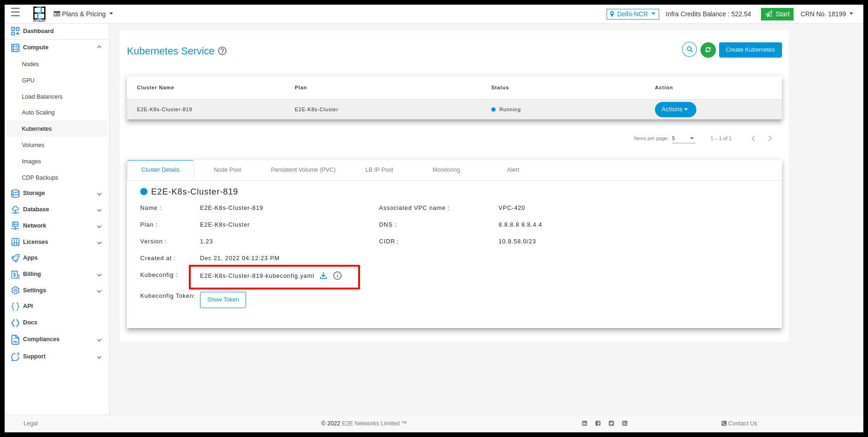Click the search magnifier icon
Screen dimensions: 868x437
[x=689, y=49]
